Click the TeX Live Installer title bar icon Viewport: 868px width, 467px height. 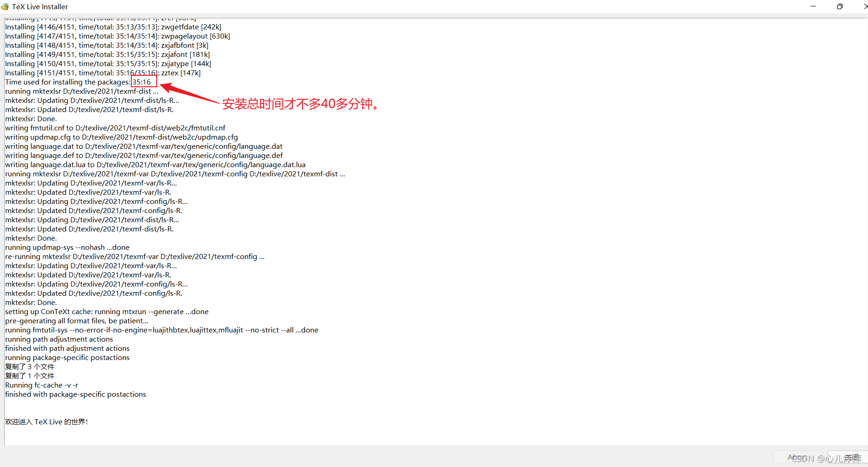(5, 6)
